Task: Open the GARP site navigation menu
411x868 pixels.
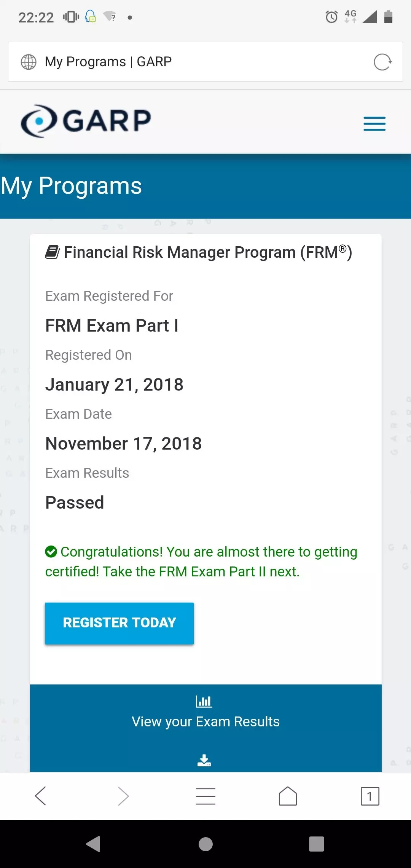Action: coord(374,123)
